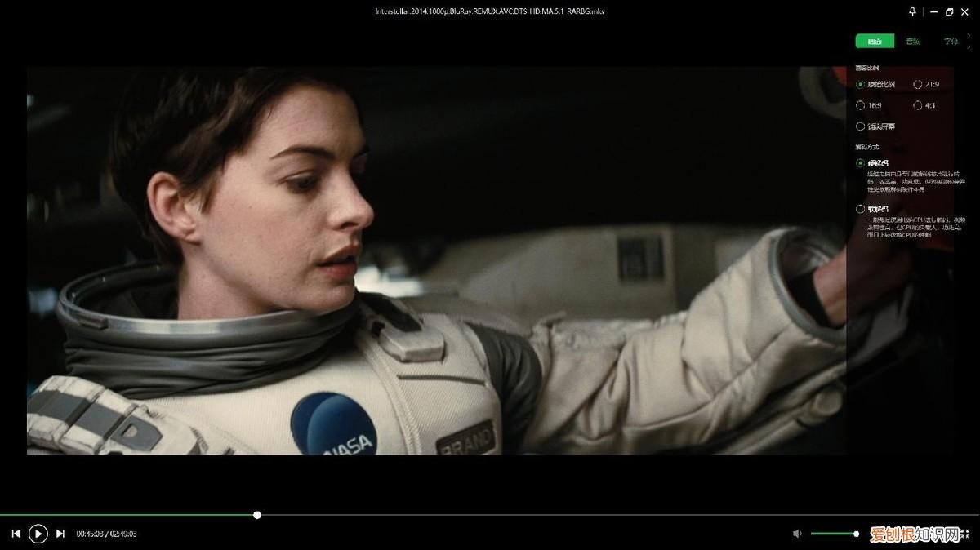Viewport: 980px width, 550px height.
Task: Switch to software decoding mode
Action: (861, 209)
